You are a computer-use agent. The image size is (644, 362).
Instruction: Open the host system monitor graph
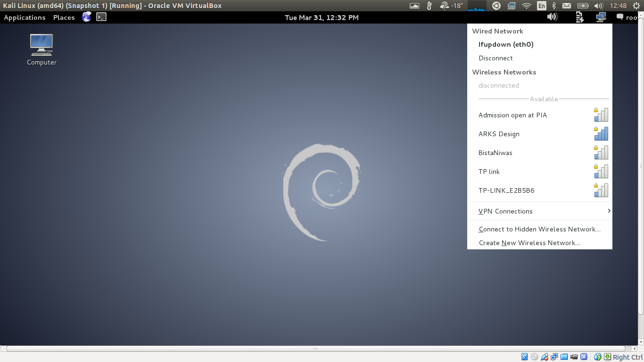click(477, 6)
